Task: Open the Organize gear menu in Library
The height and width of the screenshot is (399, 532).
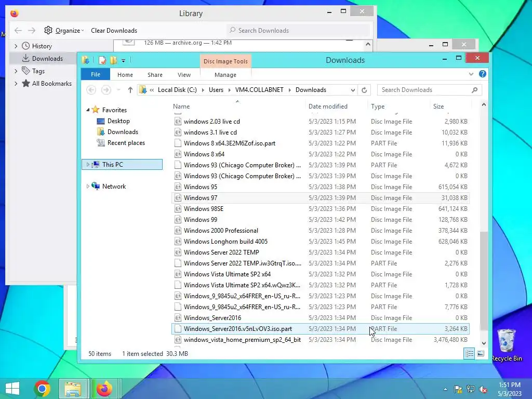Action: pos(64,31)
